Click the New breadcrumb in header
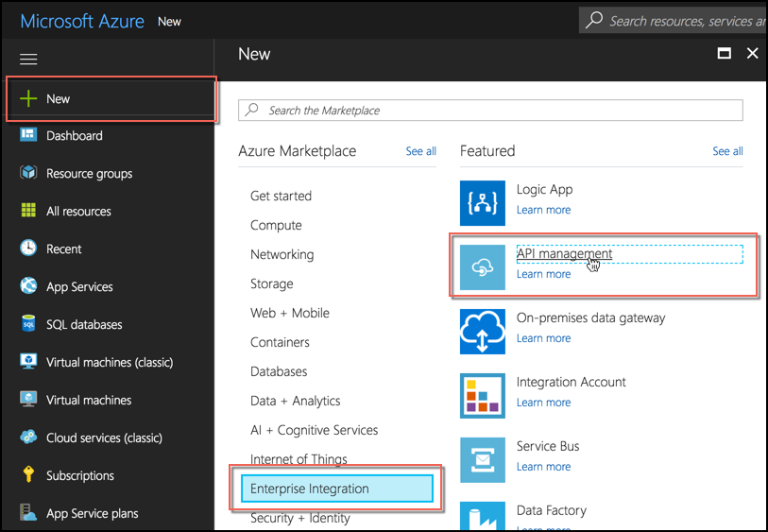The image size is (768, 532). [169, 22]
